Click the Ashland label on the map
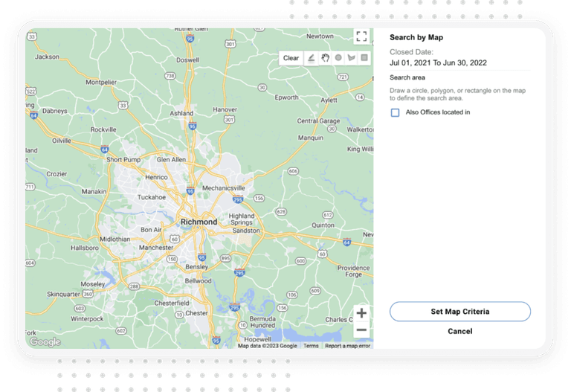Viewport: 571px width, 392px height. click(181, 113)
